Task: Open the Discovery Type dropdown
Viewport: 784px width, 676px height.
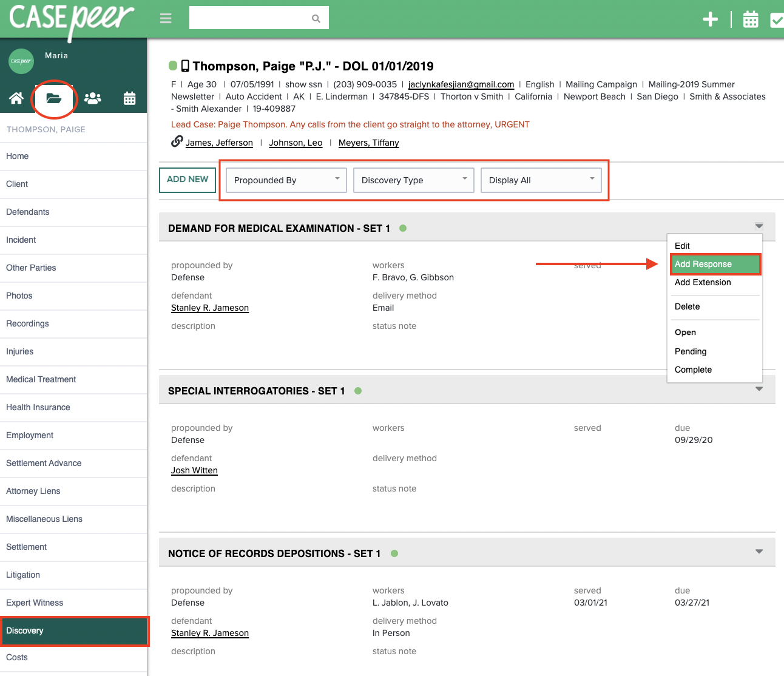Action: pyautogui.click(x=413, y=180)
